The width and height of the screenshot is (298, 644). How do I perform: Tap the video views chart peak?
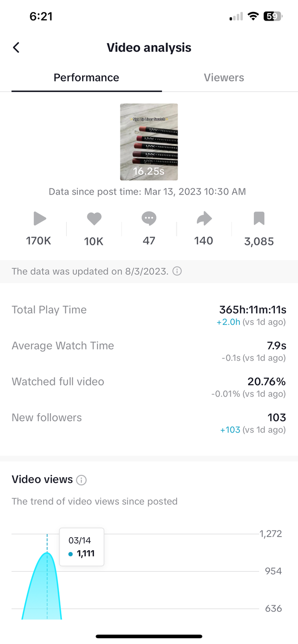(47, 553)
